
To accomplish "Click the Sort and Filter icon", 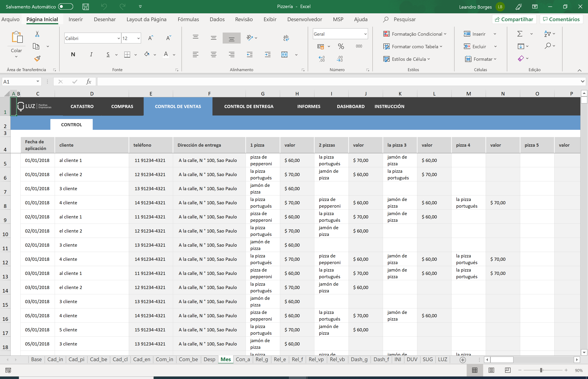I will 548,34.
